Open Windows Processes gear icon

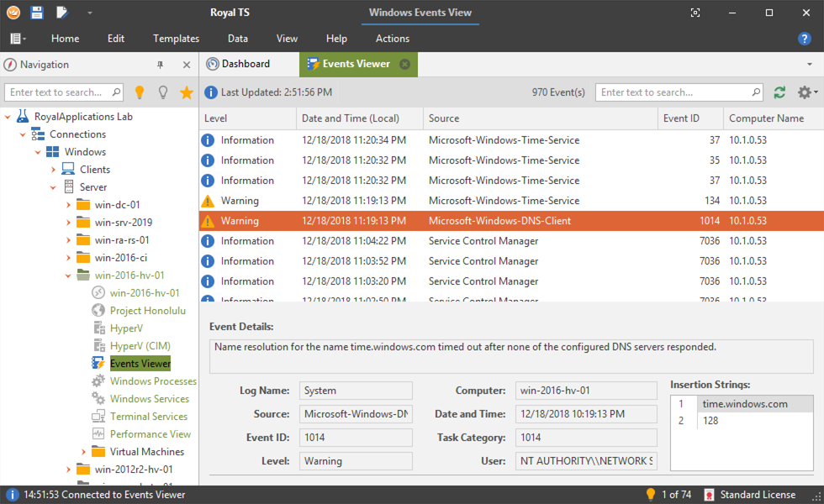98,381
